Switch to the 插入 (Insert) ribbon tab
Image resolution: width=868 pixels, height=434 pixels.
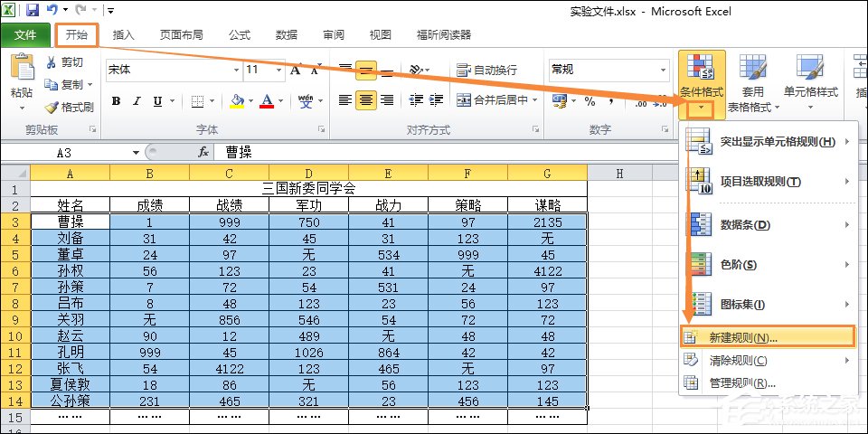click(123, 35)
